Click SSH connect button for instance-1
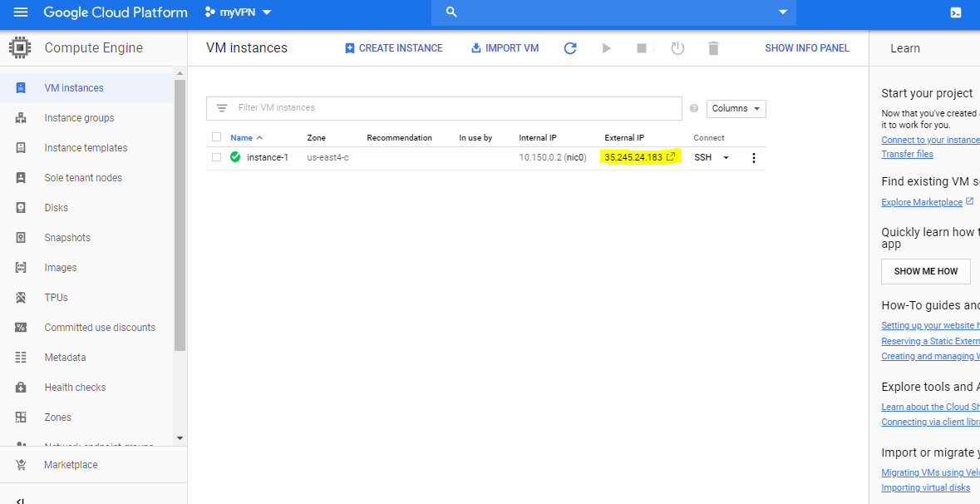980x504 pixels. point(703,157)
